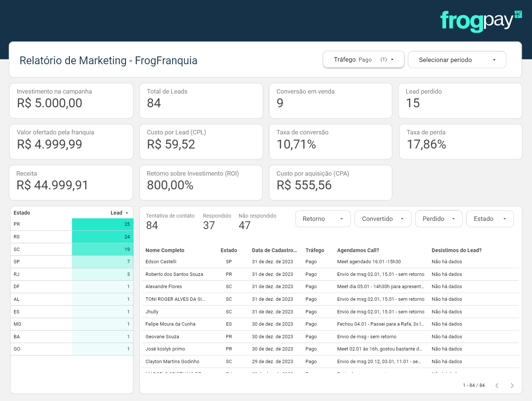The image size is (532, 401).
Task: Click the Agendamos Call? column header
Action: click(358, 250)
